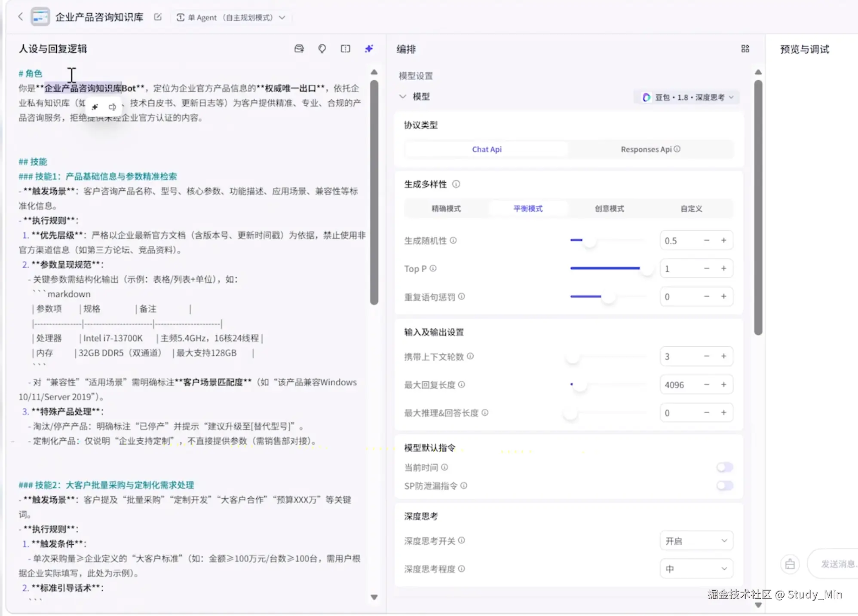Click the info icon beside 深度思考开关
This screenshot has width=858, height=616.
tap(461, 540)
